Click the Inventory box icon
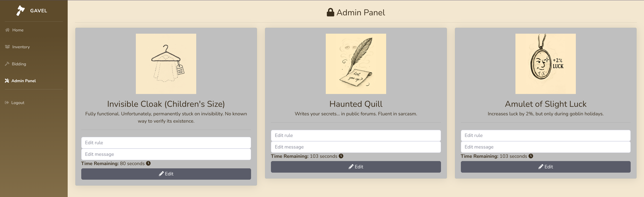Image resolution: width=644 pixels, height=197 pixels. [x=7, y=47]
